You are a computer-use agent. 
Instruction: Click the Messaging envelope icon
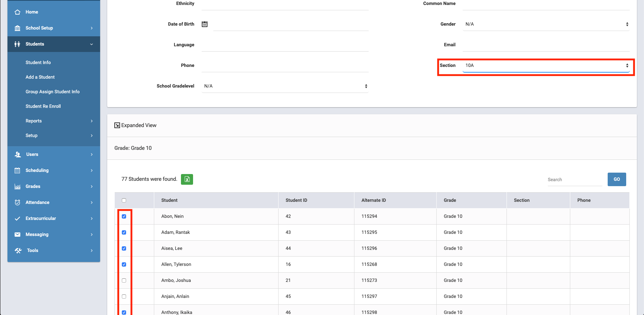click(17, 235)
